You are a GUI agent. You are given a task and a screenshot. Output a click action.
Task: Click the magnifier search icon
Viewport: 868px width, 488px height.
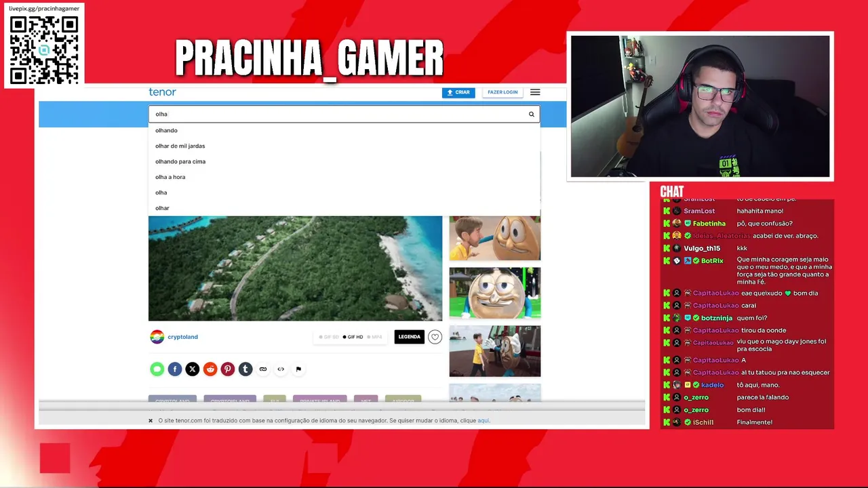532,115
